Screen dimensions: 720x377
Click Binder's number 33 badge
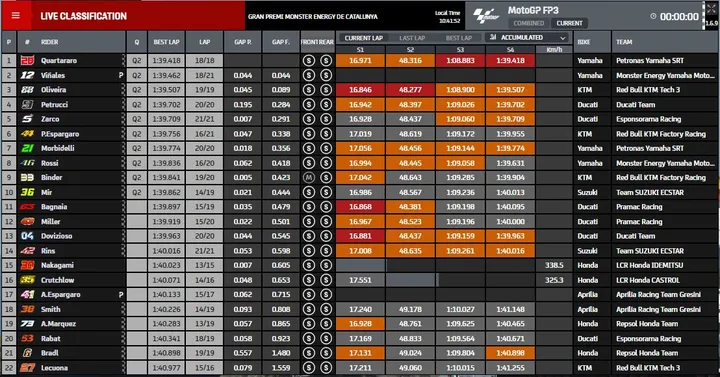(27, 177)
